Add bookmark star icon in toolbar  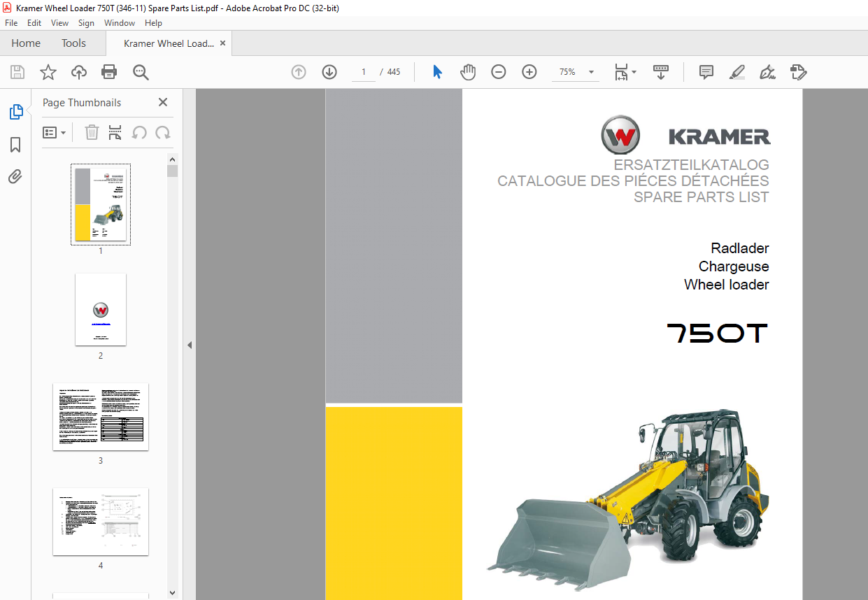click(48, 72)
